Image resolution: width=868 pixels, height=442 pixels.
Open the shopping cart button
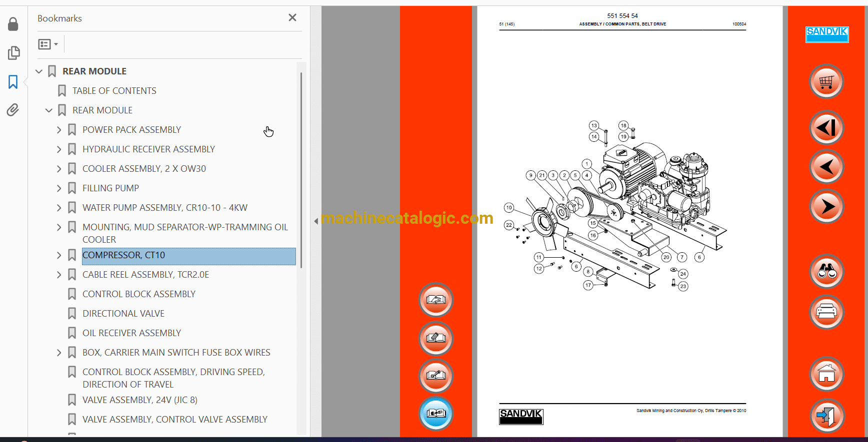click(x=826, y=81)
